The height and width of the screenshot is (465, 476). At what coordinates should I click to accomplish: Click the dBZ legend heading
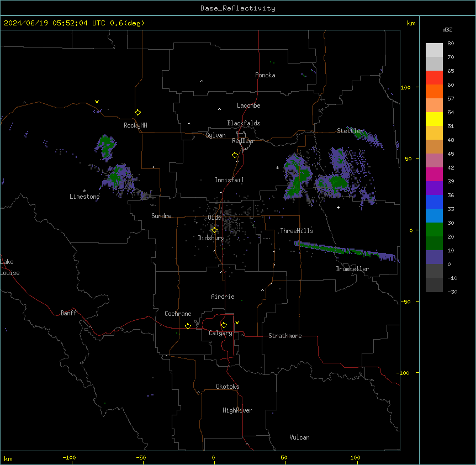pyautogui.click(x=447, y=29)
